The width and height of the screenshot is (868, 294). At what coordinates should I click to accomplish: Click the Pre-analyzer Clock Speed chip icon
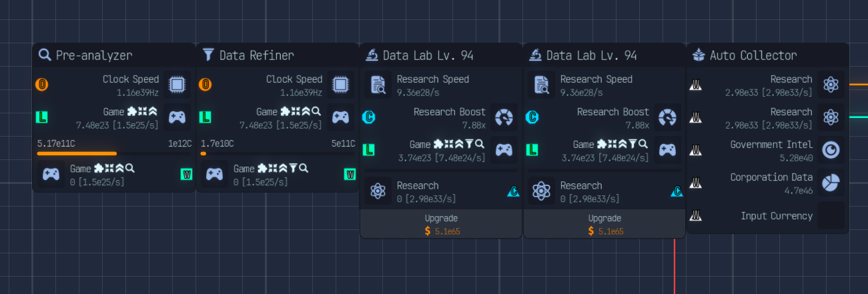tap(177, 85)
